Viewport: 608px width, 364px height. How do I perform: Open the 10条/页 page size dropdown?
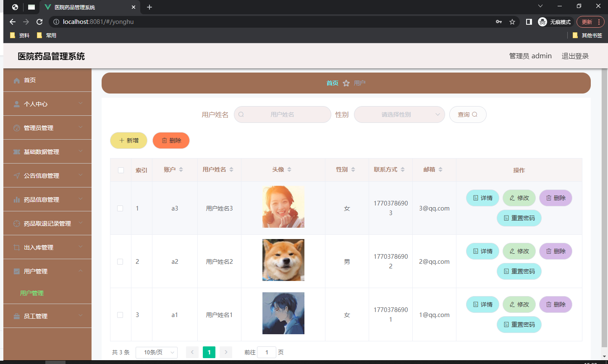coord(156,352)
